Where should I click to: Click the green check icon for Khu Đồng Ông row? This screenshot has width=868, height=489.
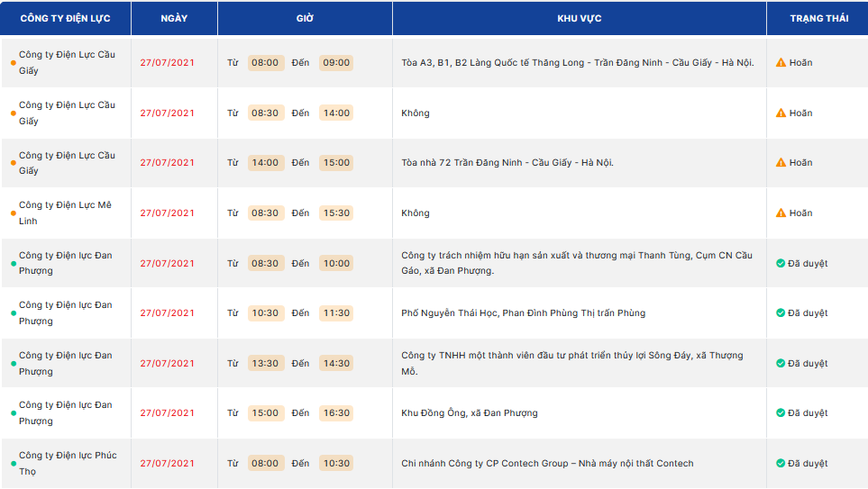click(781, 412)
